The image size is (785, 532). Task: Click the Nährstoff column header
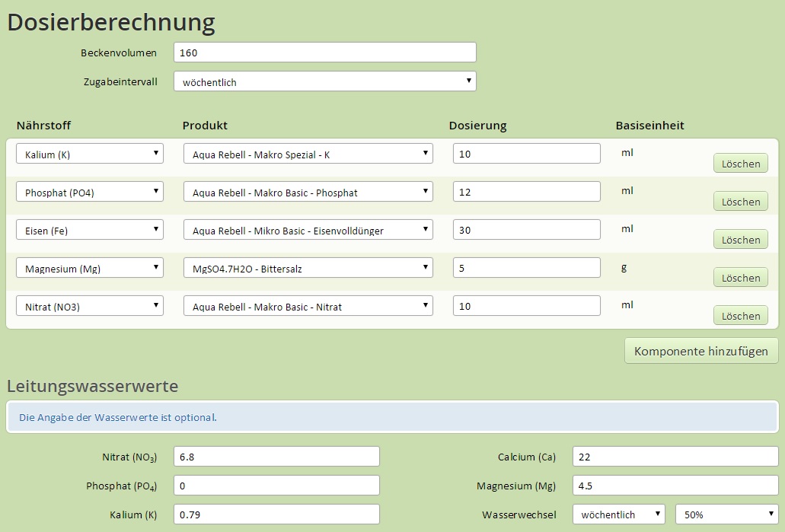[43, 125]
